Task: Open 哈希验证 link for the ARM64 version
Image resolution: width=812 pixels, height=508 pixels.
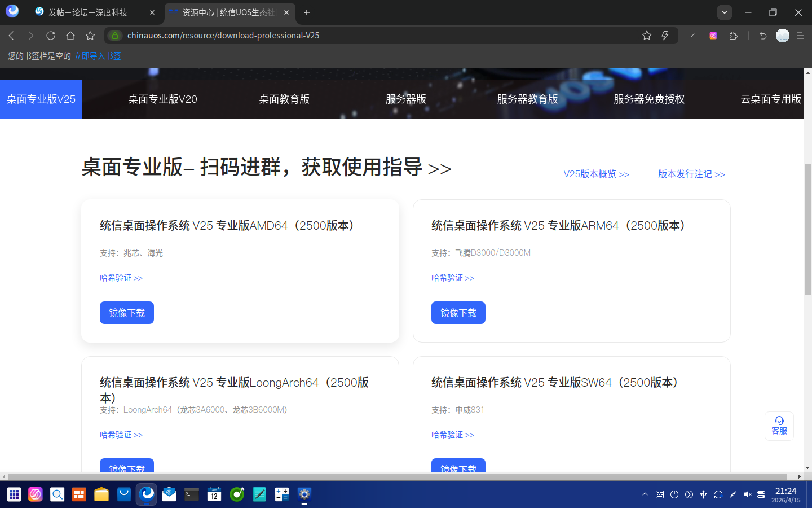Action: (453, 278)
